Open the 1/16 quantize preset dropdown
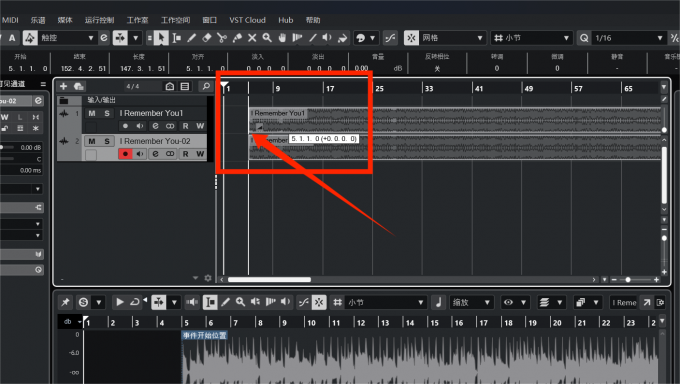This screenshot has height=384, width=680. click(x=628, y=38)
